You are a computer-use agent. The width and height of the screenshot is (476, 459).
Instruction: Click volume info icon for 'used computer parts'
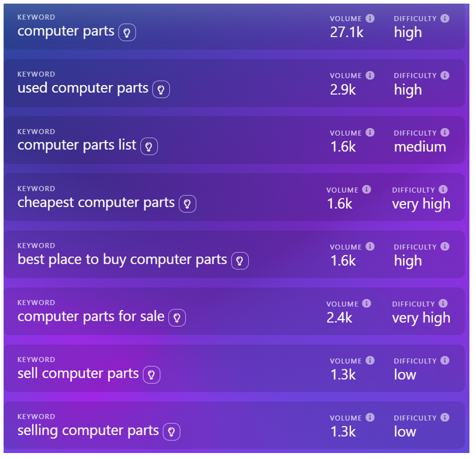pos(370,75)
